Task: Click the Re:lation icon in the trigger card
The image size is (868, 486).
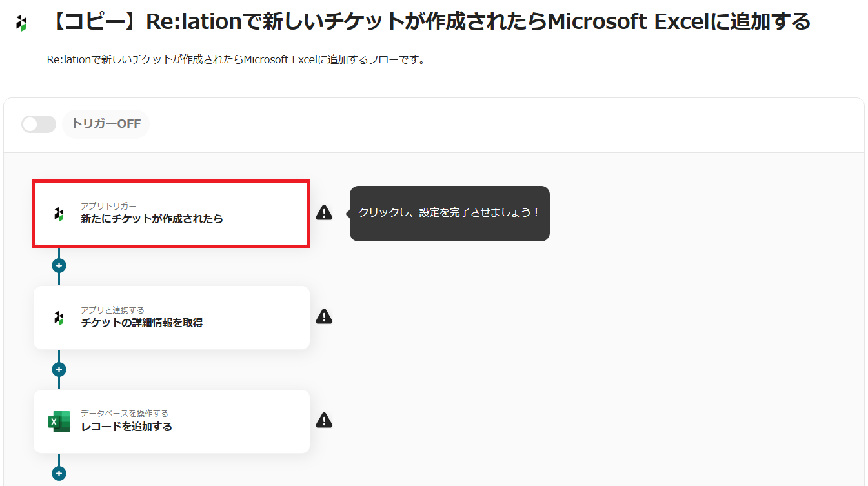Action: coord(59,214)
